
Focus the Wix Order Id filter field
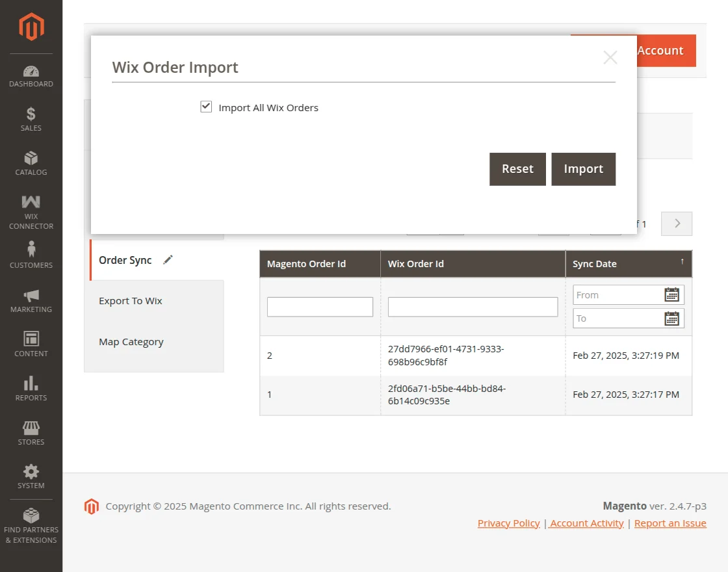[x=473, y=307]
